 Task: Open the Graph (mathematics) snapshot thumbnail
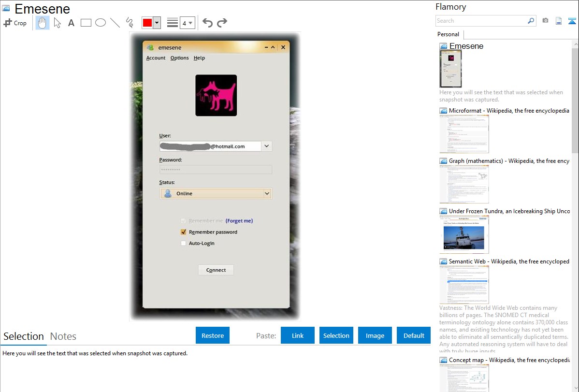pos(464,184)
